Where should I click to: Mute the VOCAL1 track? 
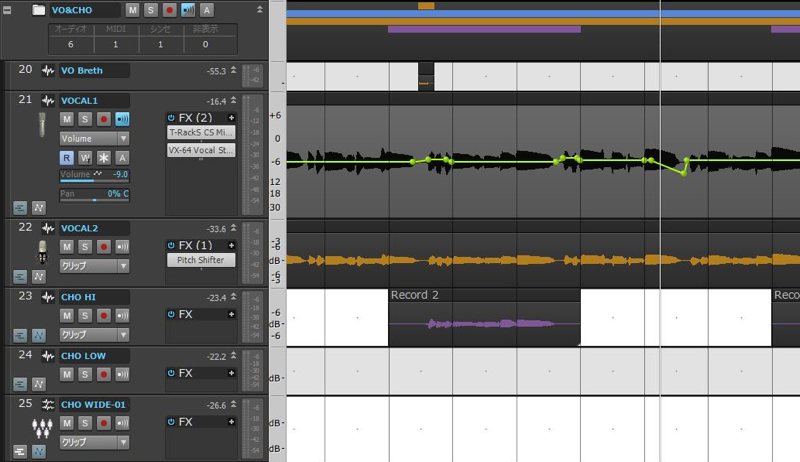pyautogui.click(x=67, y=119)
